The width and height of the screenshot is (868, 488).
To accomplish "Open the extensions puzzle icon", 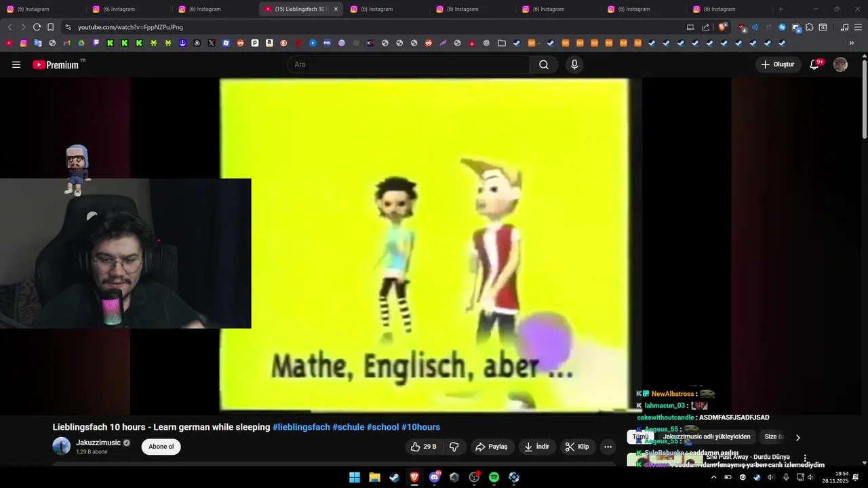I will (x=809, y=27).
